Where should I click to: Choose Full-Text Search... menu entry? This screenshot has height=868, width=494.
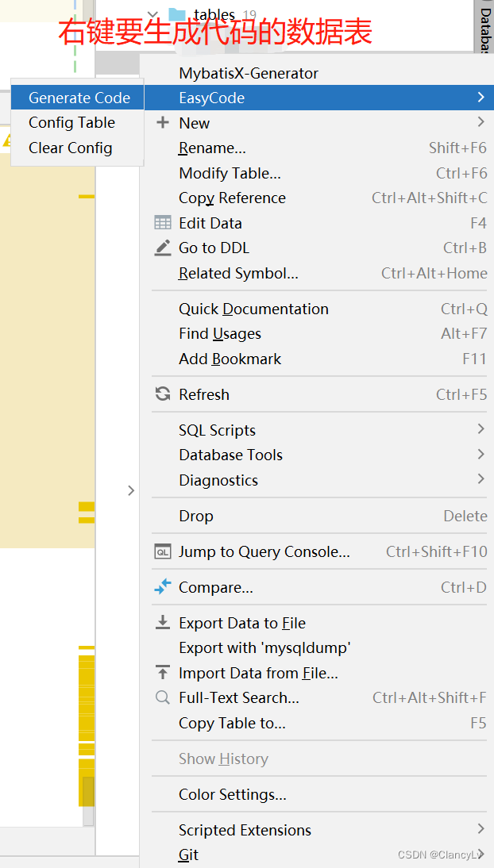(318, 697)
